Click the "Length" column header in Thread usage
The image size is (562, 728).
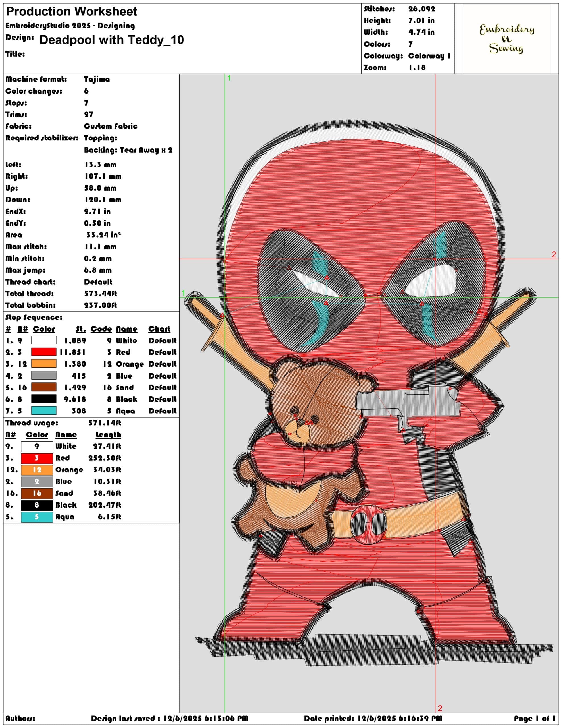click(x=108, y=435)
